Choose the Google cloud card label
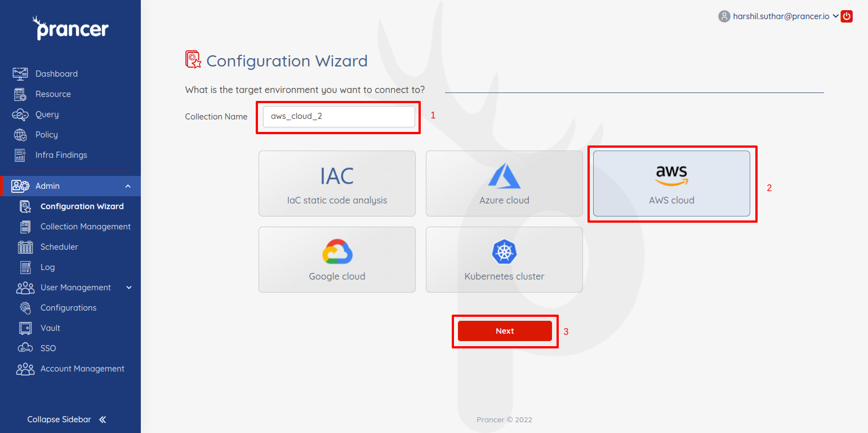This screenshot has width=868, height=433. coord(337,276)
